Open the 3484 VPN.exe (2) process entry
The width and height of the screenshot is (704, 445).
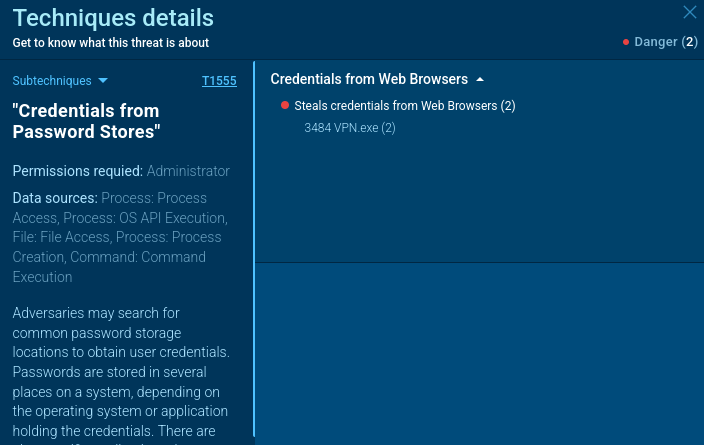click(350, 127)
